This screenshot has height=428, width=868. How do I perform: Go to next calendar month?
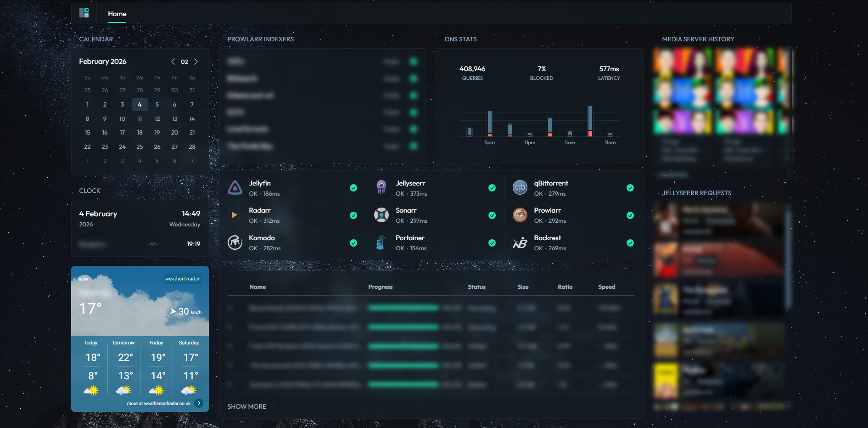tap(196, 62)
